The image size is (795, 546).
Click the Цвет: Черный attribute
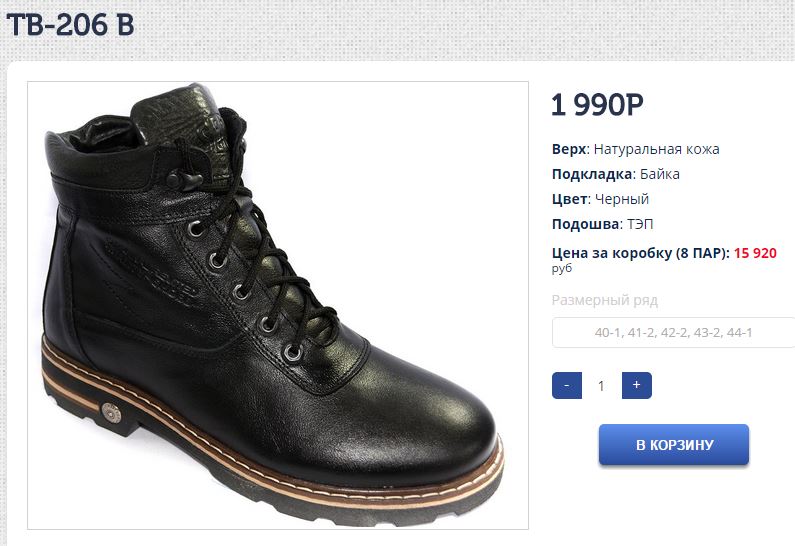coord(600,199)
